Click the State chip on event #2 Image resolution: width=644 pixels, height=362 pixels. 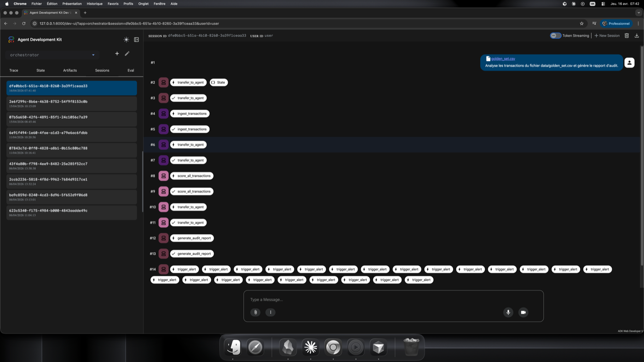218,82
